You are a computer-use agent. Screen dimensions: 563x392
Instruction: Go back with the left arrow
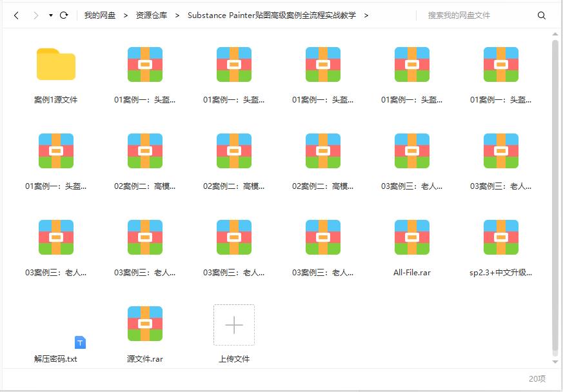click(x=16, y=15)
